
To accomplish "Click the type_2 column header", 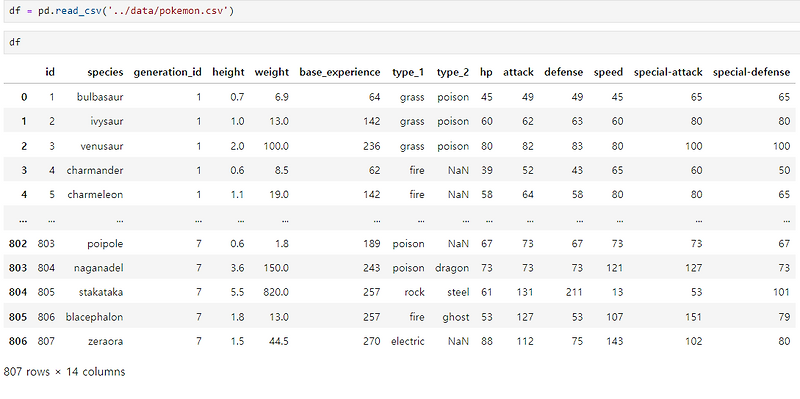I will pyautogui.click(x=453, y=72).
